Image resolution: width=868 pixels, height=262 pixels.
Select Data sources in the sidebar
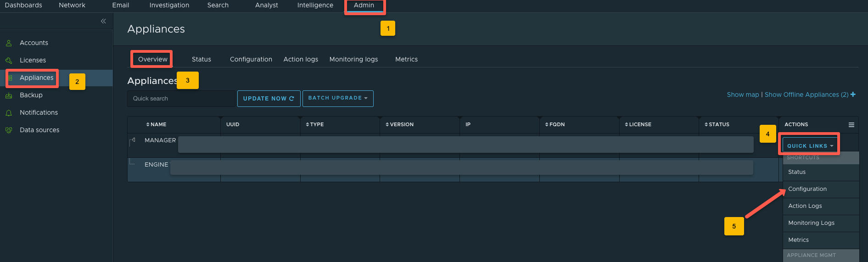coord(39,130)
